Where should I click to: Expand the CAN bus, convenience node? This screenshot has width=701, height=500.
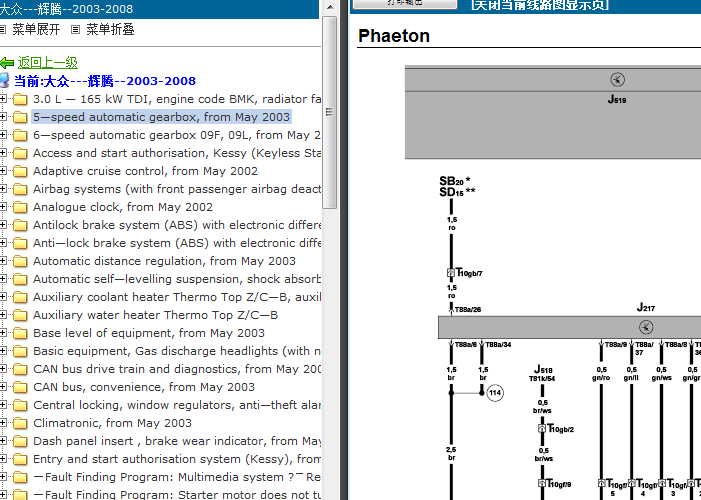click(3, 387)
